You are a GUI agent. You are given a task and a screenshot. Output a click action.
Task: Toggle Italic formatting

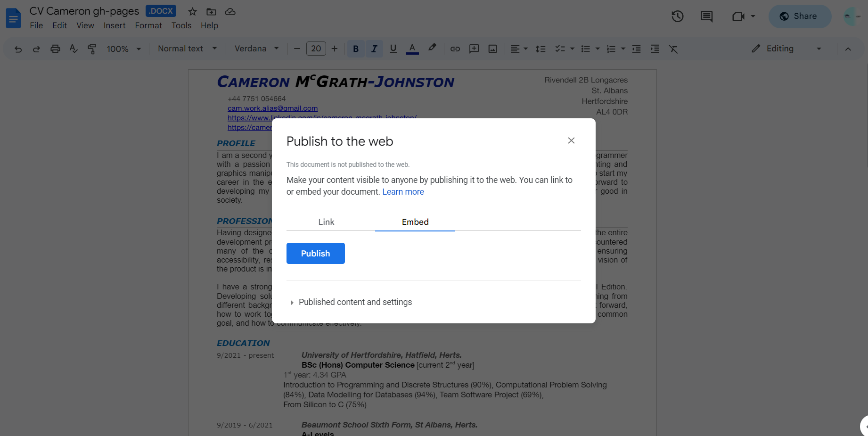pyautogui.click(x=374, y=49)
